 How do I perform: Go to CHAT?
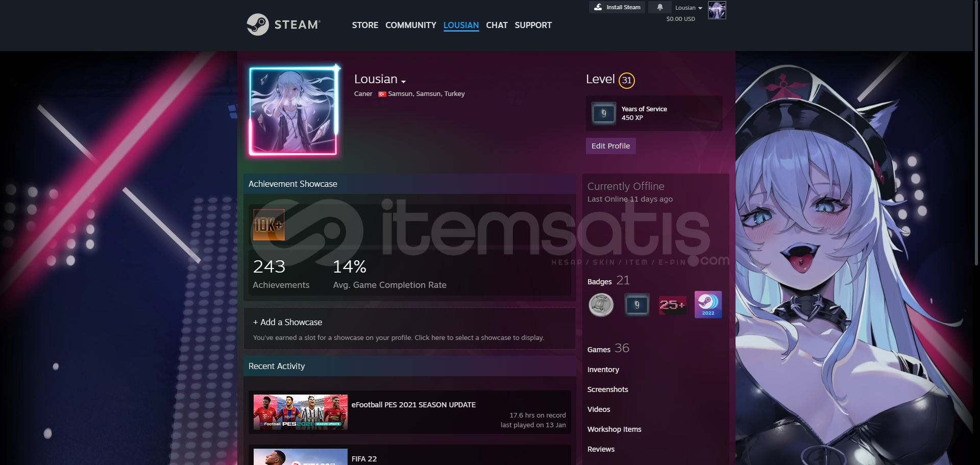pyautogui.click(x=497, y=25)
